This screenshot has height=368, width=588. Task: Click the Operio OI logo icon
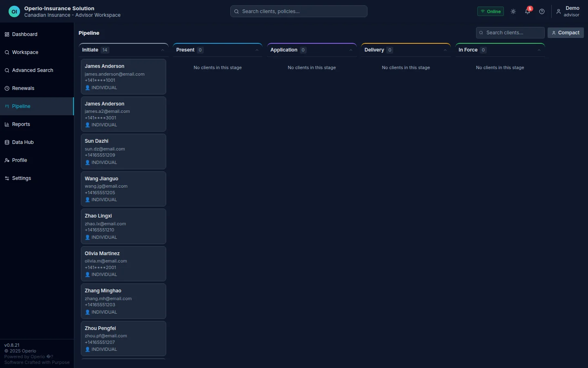tap(14, 11)
